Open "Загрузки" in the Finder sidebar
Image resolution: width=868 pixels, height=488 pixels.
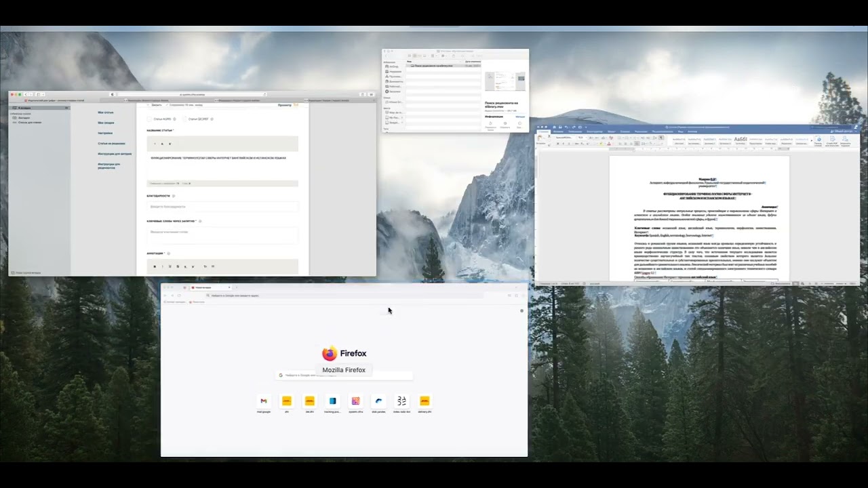[394, 91]
